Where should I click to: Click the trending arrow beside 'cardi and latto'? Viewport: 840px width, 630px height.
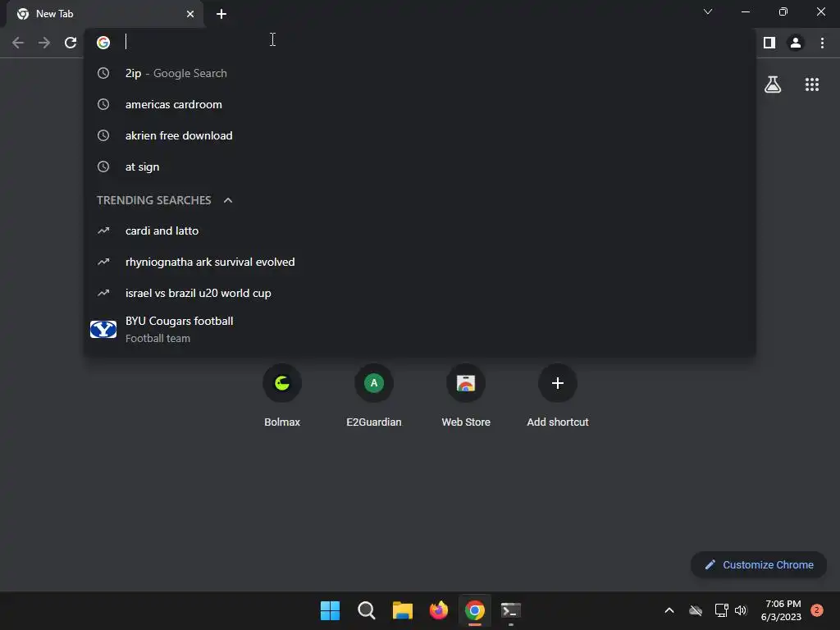pos(103,231)
